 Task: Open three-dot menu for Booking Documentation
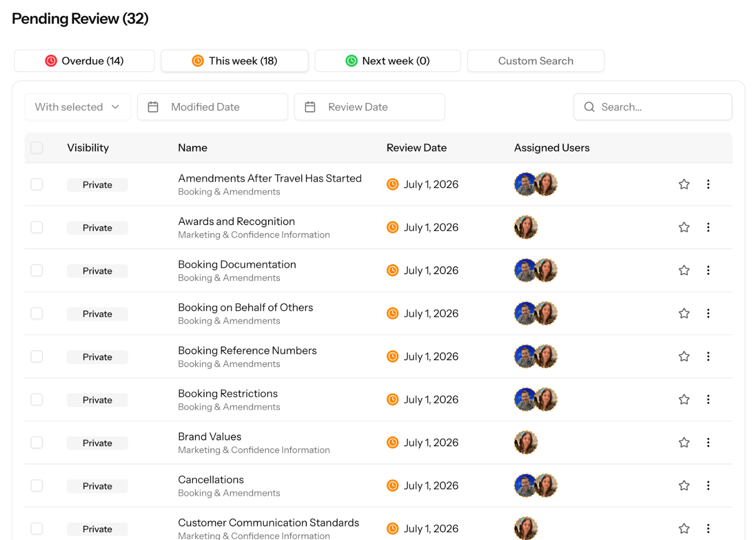point(708,270)
